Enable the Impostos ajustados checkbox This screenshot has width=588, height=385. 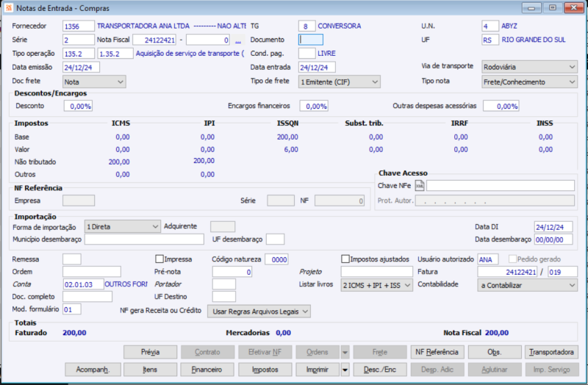345,259
